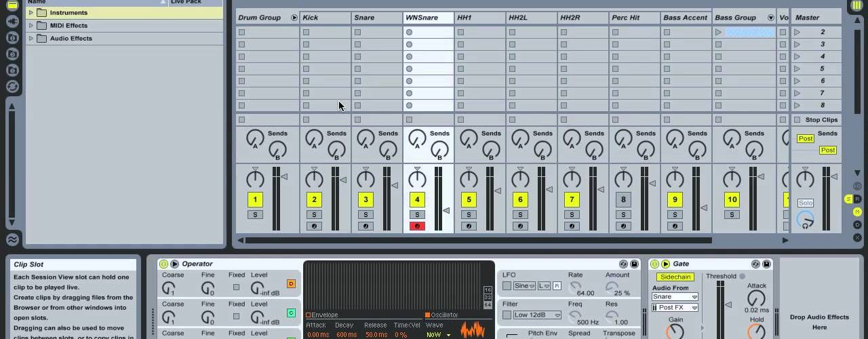Click the Master Solo cue button
Image resolution: width=868 pixels, height=339 pixels.
click(805, 203)
